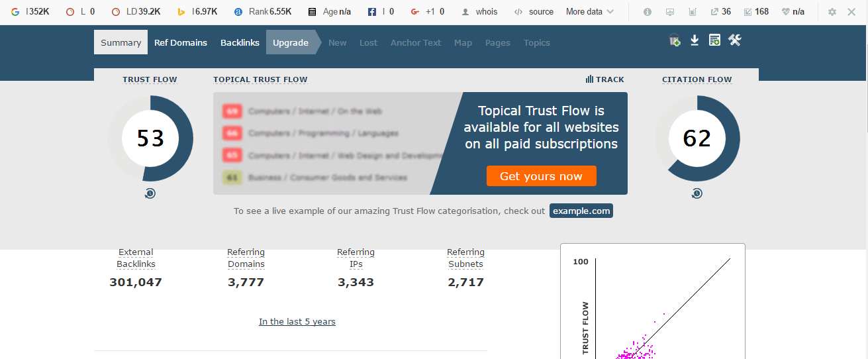Screen dimensions: 868x359
Task: Click history icon under Citation Flow 62
Action: (x=697, y=193)
